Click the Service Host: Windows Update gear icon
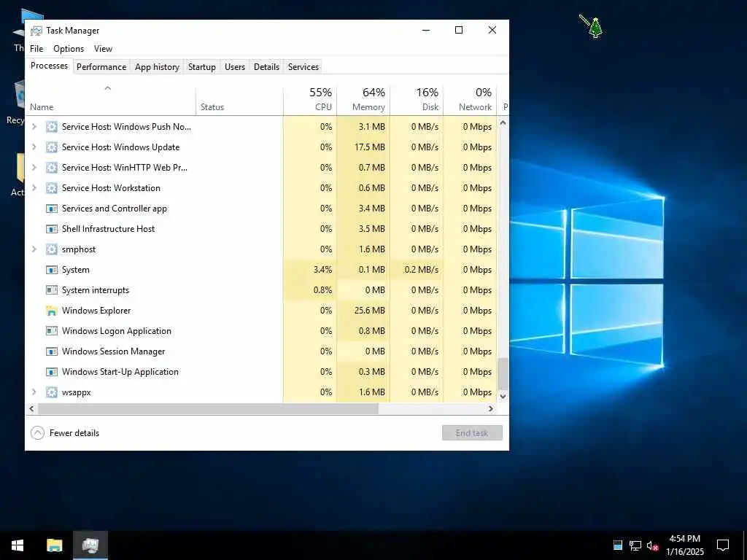The height and width of the screenshot is (560, 747). coord(52,147)
